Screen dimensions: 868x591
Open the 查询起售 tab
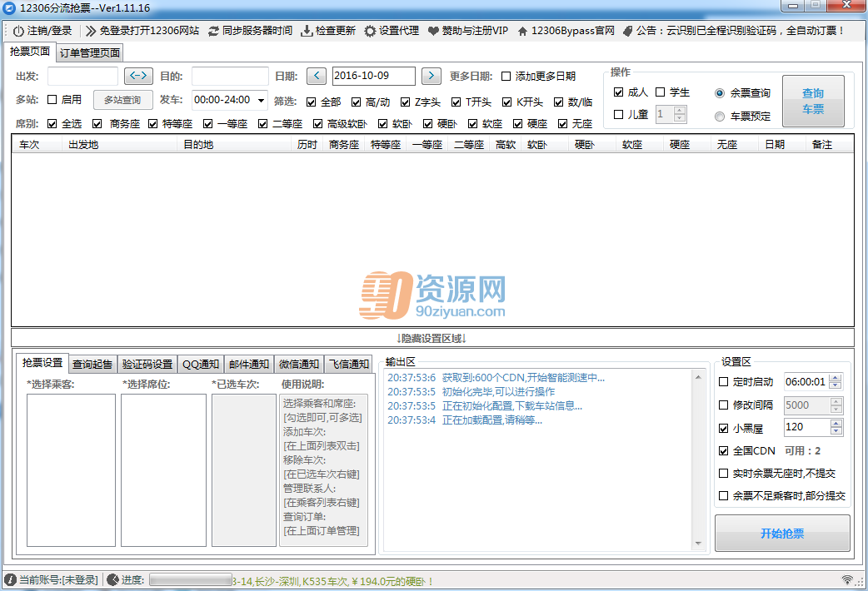(x=92, y=364)
